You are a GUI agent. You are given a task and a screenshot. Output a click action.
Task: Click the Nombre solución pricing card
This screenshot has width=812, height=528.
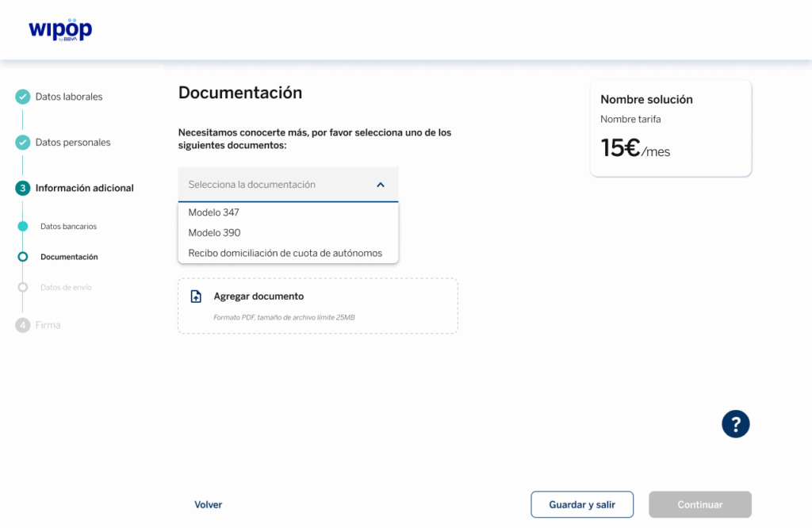670,128
